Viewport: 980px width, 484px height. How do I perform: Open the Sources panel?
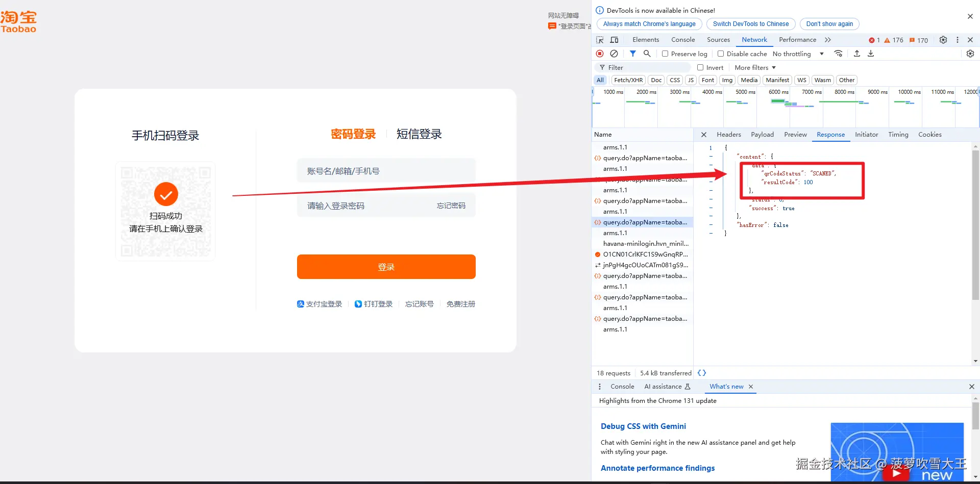[718, 40]
